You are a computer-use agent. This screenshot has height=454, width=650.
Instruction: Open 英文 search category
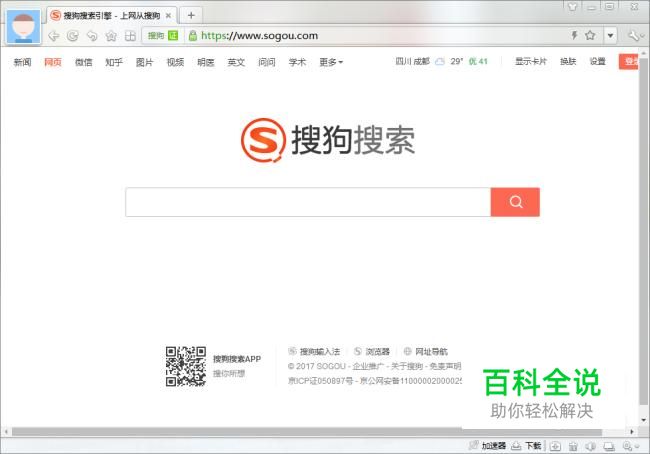point(236,62)
